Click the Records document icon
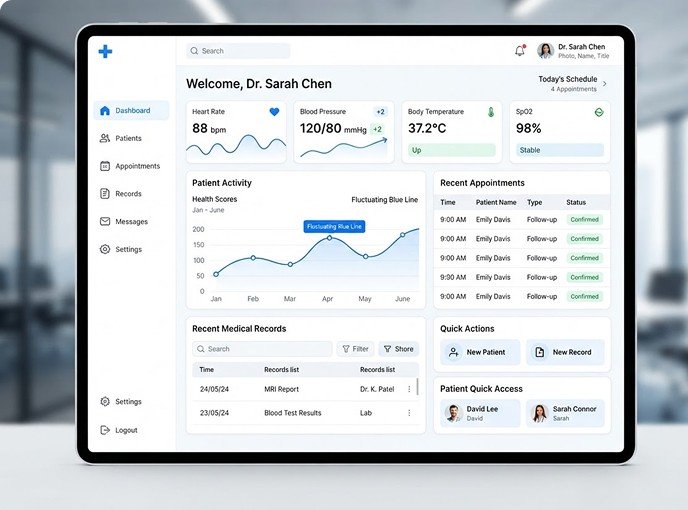This screenshot has height=510, width=688. coord(105,194)
